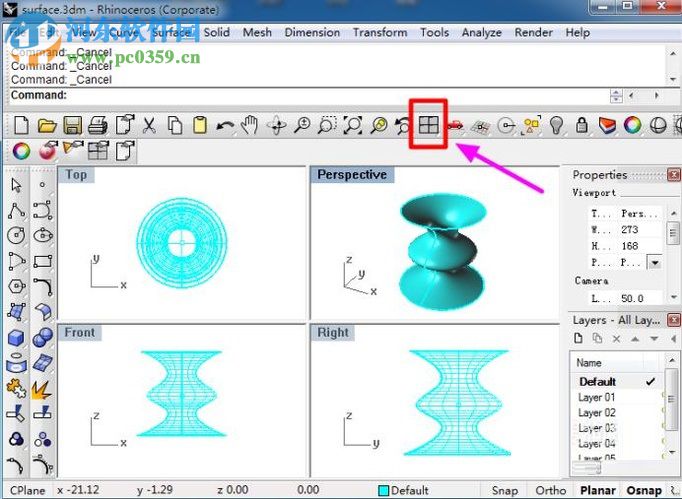The height and width of the screenshot is (499, 682).
Task: Click command history scroll up arrow
Action: 673,53
